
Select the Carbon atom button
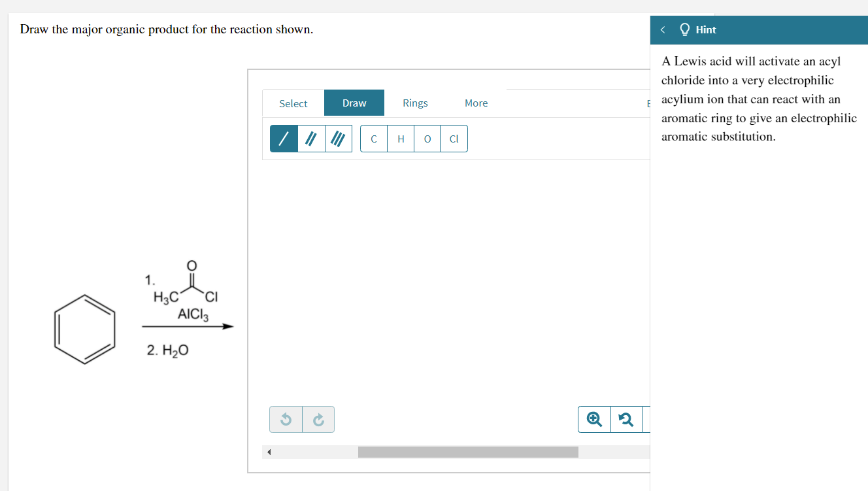(x=374, y=138)
